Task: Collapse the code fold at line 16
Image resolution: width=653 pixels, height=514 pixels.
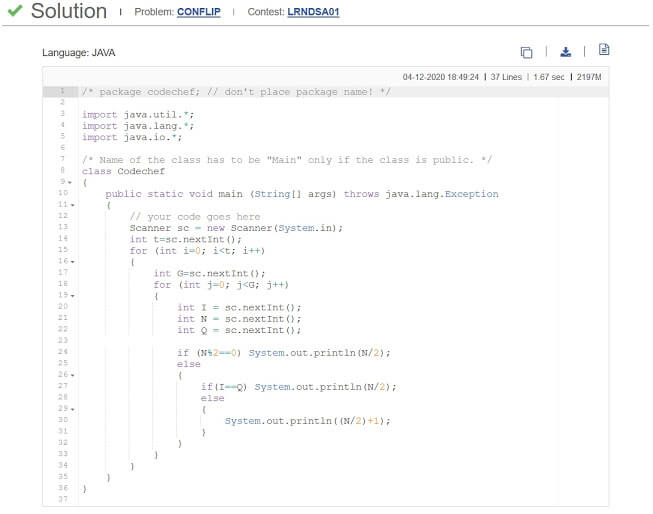Action: coord(72,262)
